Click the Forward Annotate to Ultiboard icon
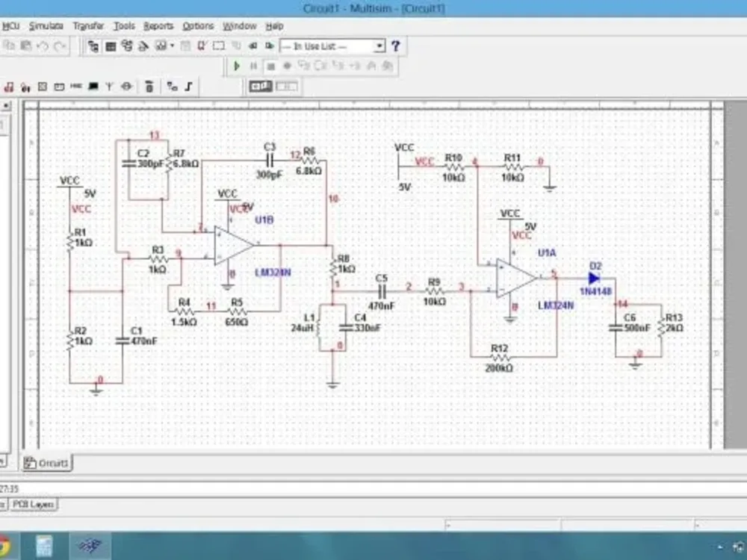This screenshot has width=747, height=560. click(270, 46)
